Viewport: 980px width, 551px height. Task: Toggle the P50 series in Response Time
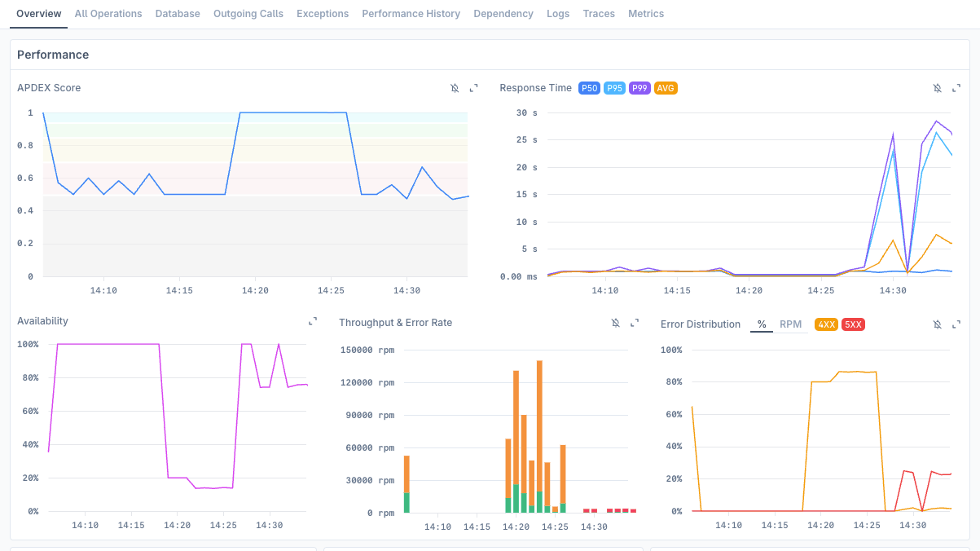[589, 87]
